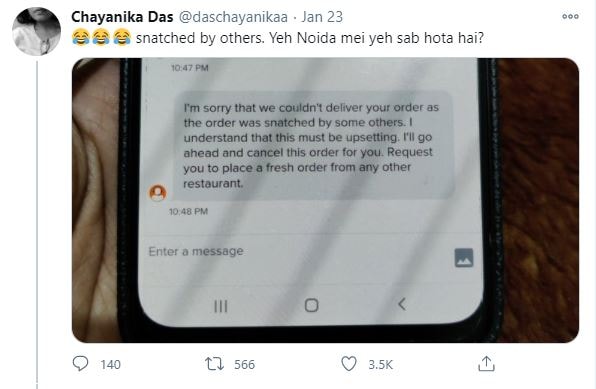Click the Enter a message field
Viewport: 596px width, 389px height.
click(x=296, y=252)
